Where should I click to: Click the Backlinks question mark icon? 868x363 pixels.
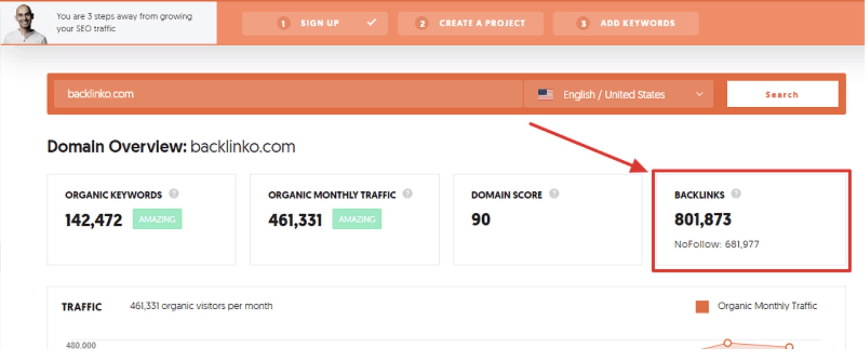[x=736, y=194]
